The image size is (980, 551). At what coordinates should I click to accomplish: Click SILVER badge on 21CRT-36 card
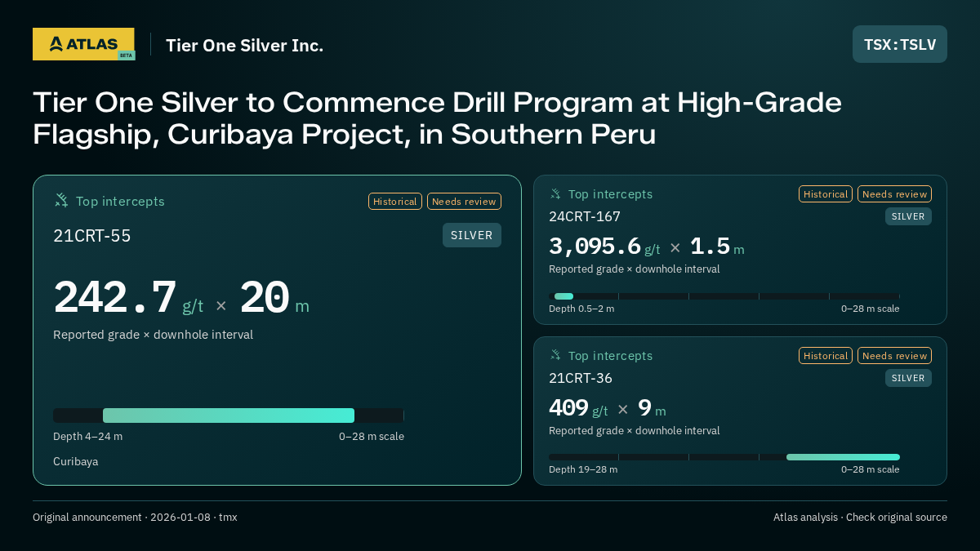(908, 378)
